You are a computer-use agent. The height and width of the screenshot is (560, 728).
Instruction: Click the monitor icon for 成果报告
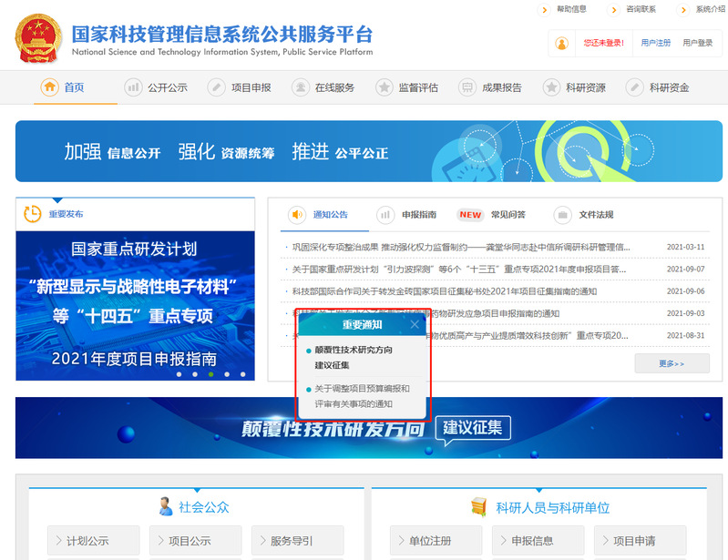click(467, 87)
